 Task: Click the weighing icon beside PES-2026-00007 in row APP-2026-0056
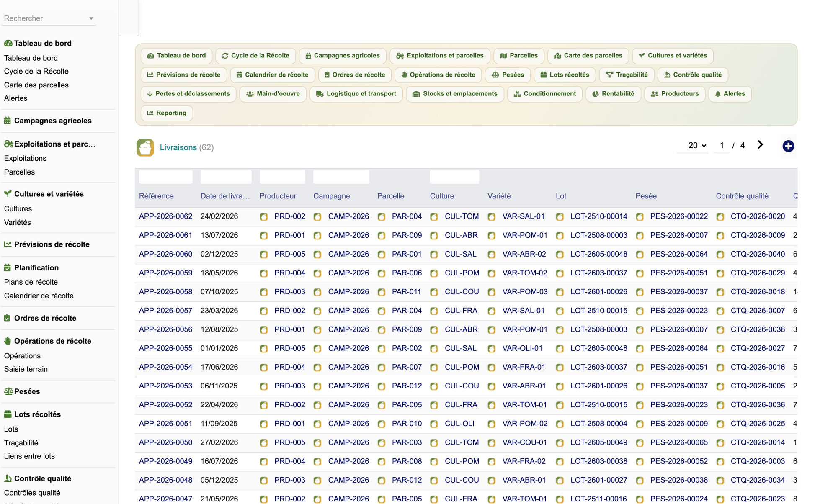coord(640,329)
